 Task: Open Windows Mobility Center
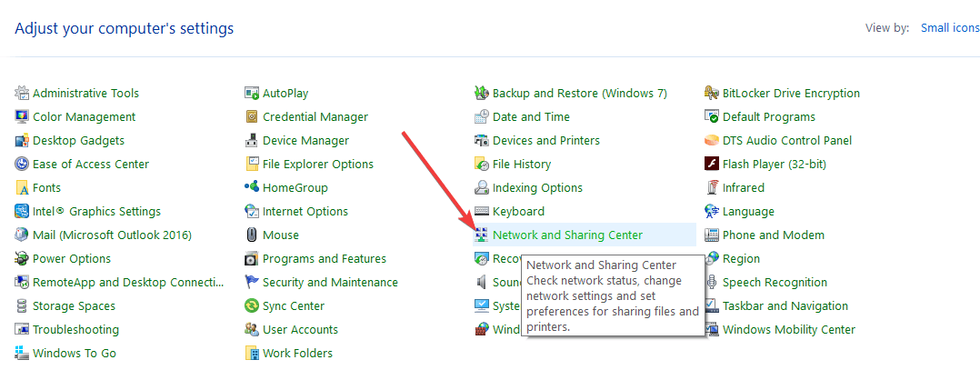[x=788, y=330]
